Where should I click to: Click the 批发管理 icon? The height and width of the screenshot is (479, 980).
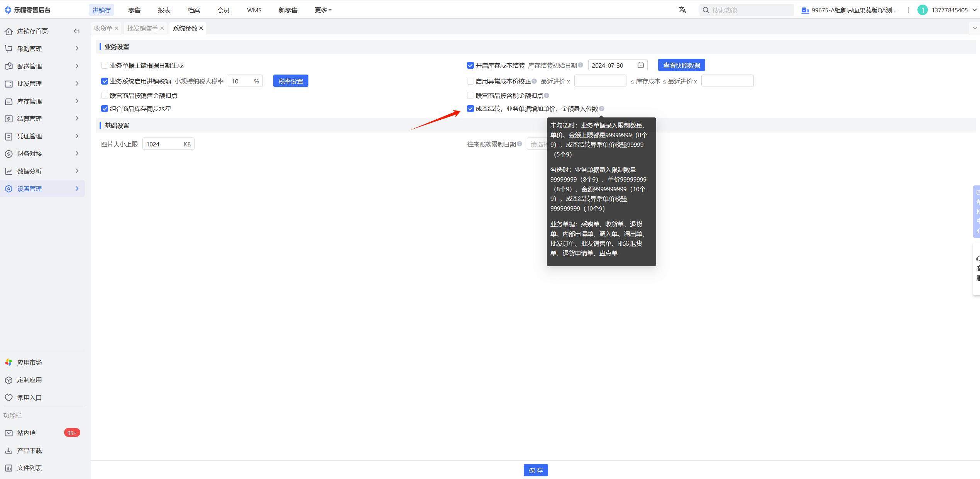[8, 83]
